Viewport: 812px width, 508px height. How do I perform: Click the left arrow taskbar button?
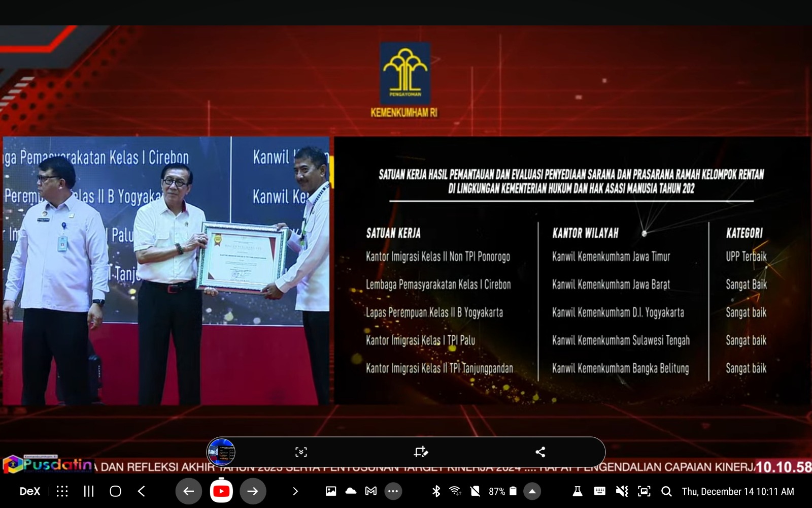pyautogui.click(x=188, y=491)
